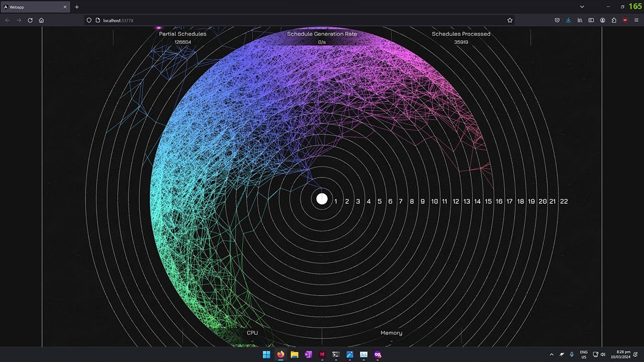Bookmark this page with the star
Viewport: 644px width, 362px height.
tap(510, 20)
